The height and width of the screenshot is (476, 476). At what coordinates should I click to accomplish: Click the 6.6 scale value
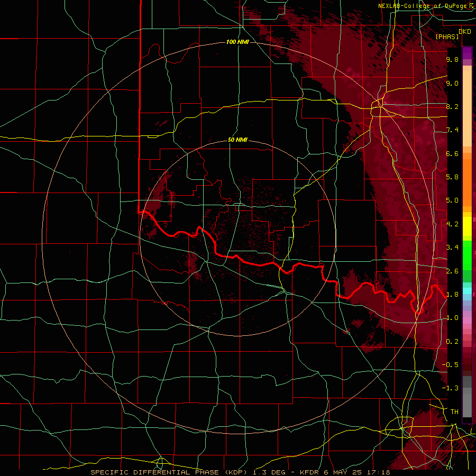pos(452,153)
